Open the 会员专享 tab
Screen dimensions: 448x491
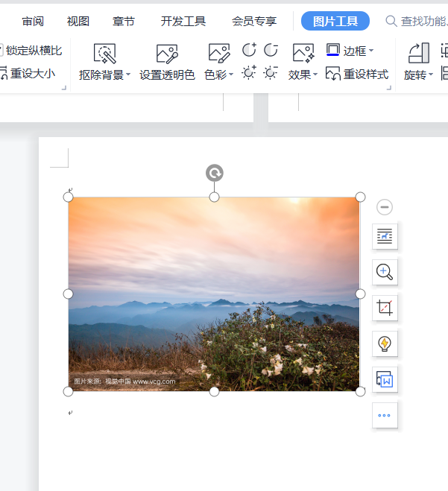[x=254, y=22]
